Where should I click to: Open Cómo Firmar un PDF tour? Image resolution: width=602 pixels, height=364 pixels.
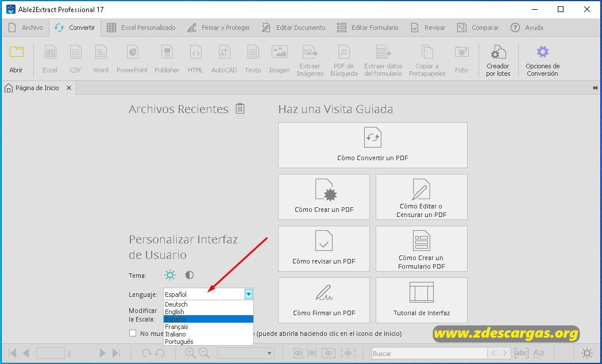coord(324,300)
